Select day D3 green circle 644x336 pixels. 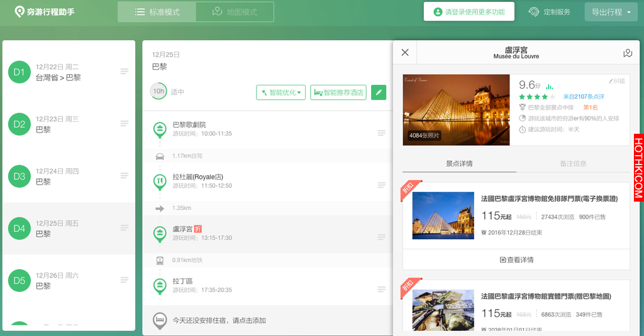pos(19,176)
